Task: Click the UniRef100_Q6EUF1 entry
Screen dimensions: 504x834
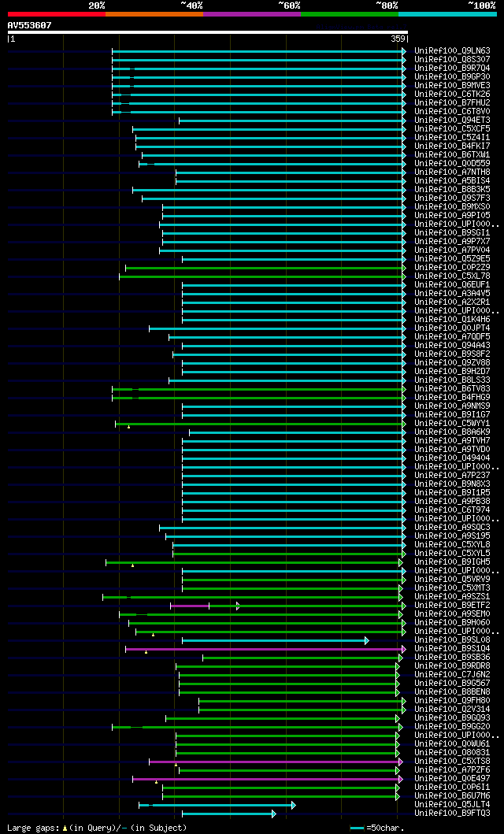Action: pyautogui.click(x=453, y=284)
